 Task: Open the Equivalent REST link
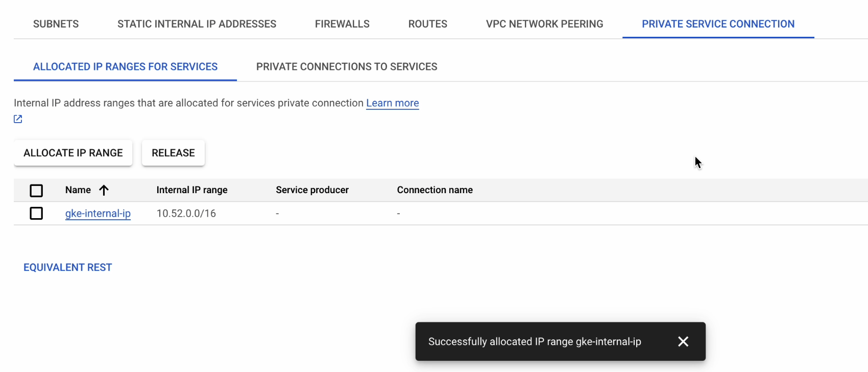point(67,267)
